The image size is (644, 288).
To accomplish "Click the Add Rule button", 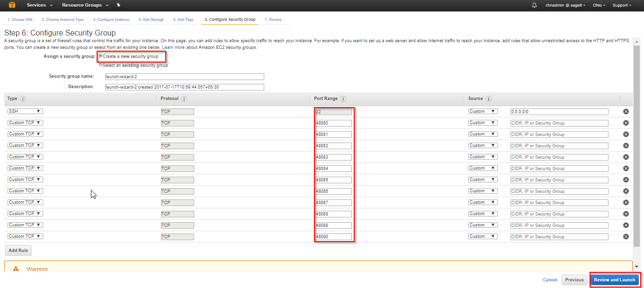I will [x=18, y=250].
